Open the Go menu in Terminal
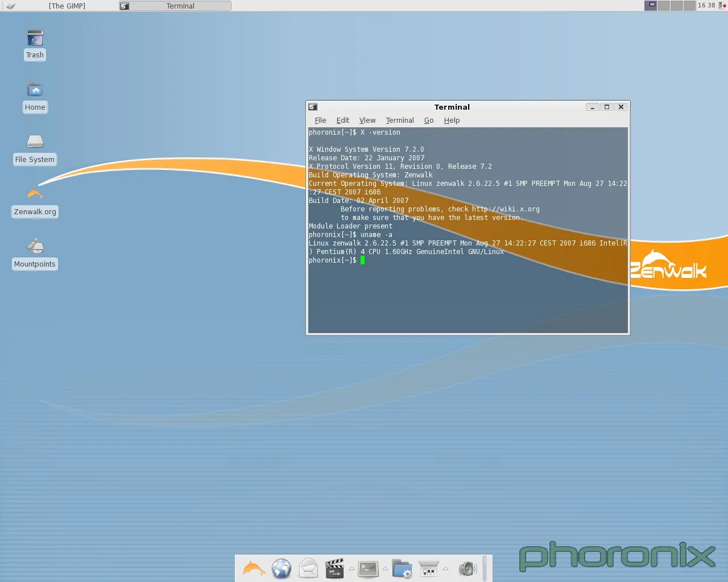Image resolution: width=728 pixels, height=582 pixels. [x=429, y=120]
